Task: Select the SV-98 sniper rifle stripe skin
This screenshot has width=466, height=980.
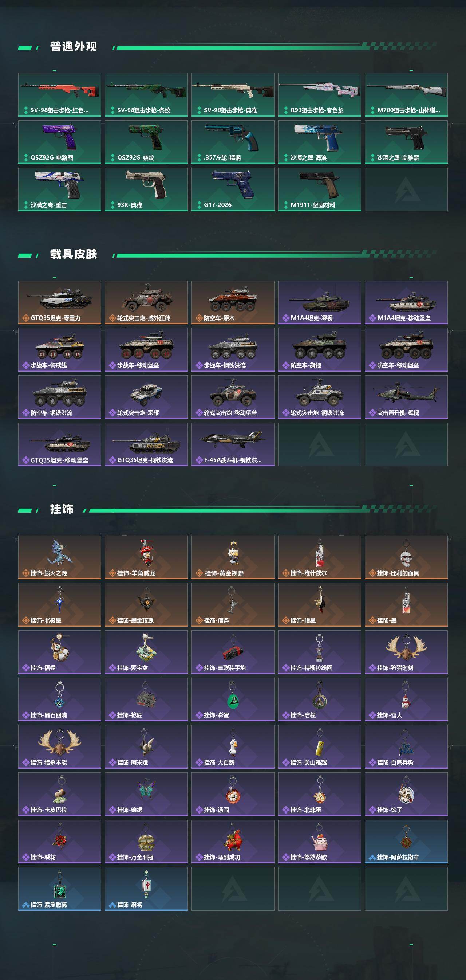Action: 146,95
